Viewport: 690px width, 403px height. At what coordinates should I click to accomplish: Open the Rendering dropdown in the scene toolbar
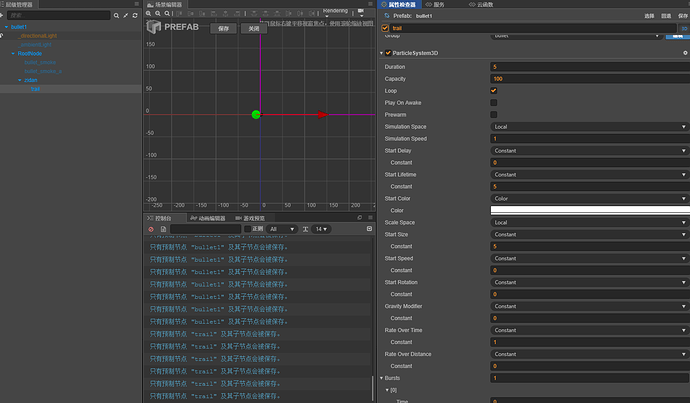click(x=335, y=12)
